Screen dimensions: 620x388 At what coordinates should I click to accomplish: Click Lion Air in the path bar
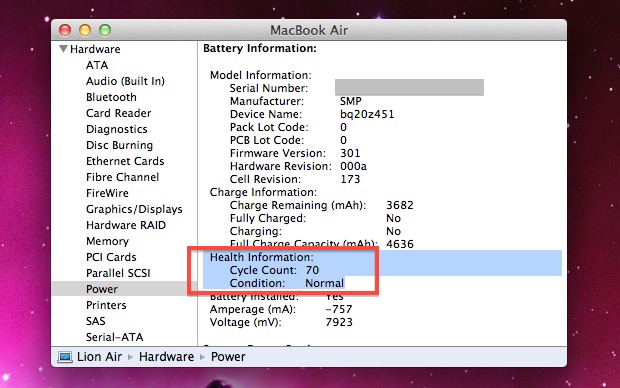click(99, 357)
